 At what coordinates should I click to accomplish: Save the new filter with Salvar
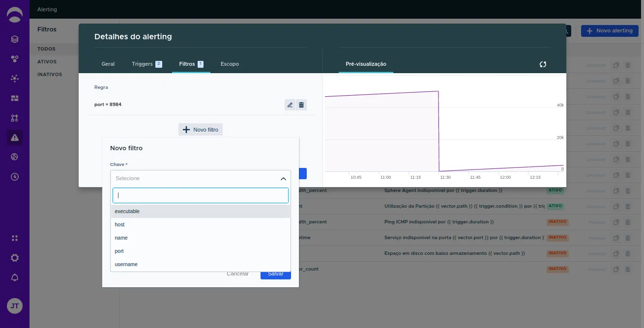[x=276, y=273]
